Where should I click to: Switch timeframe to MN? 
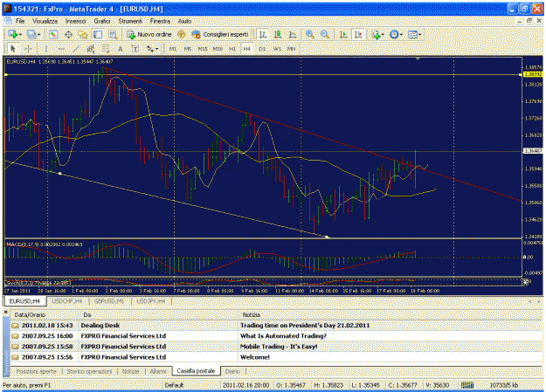point(291,49)
